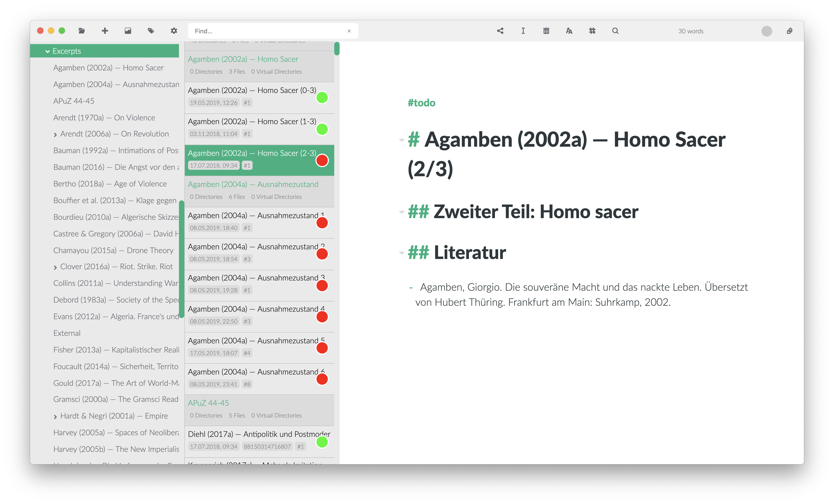Select Foucault (2014a) — Sicherheit directory

116,366
